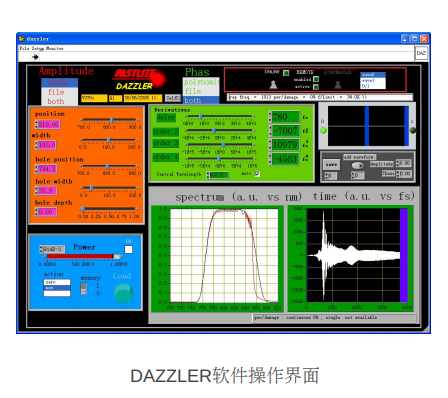Click the dark green indicator right of waveform display

[x=413, y=130]
